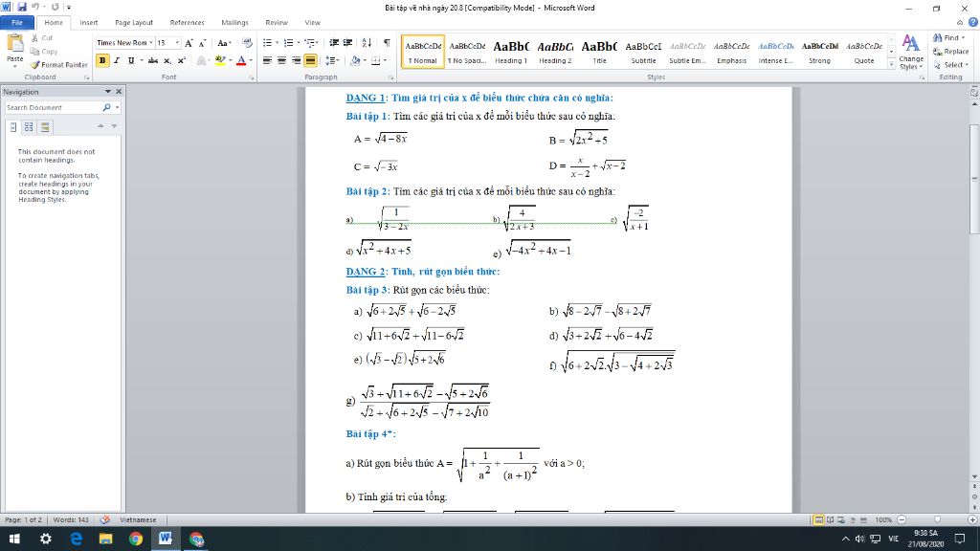Click Words: 143 count in status bar
980x551 pixels.
point(71,519)
